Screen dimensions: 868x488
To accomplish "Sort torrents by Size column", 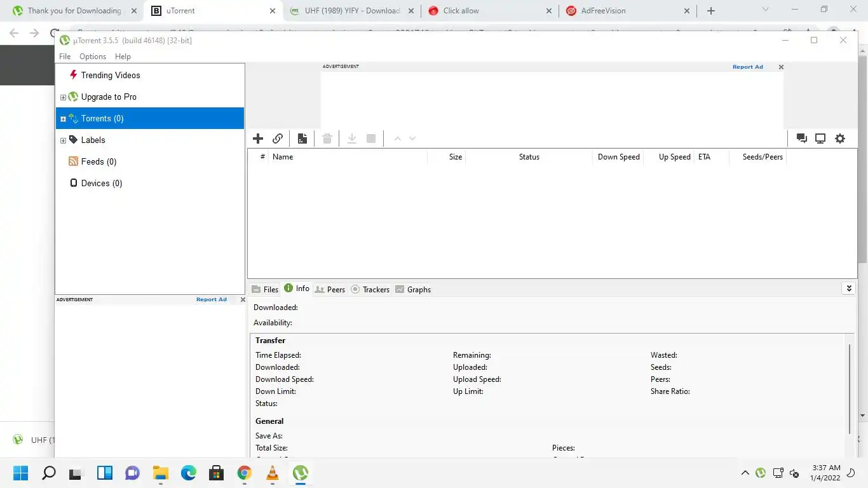I will click(x=447, y=157).
